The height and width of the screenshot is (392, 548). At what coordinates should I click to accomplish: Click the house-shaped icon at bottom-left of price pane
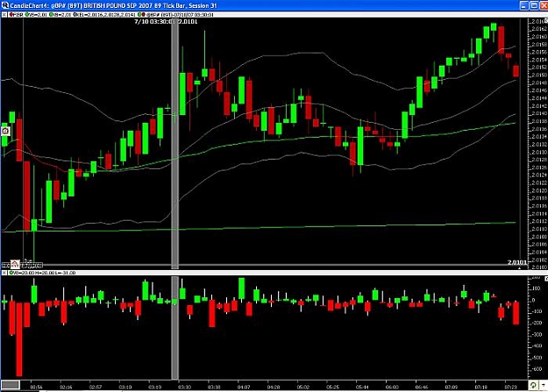(15, 264)
